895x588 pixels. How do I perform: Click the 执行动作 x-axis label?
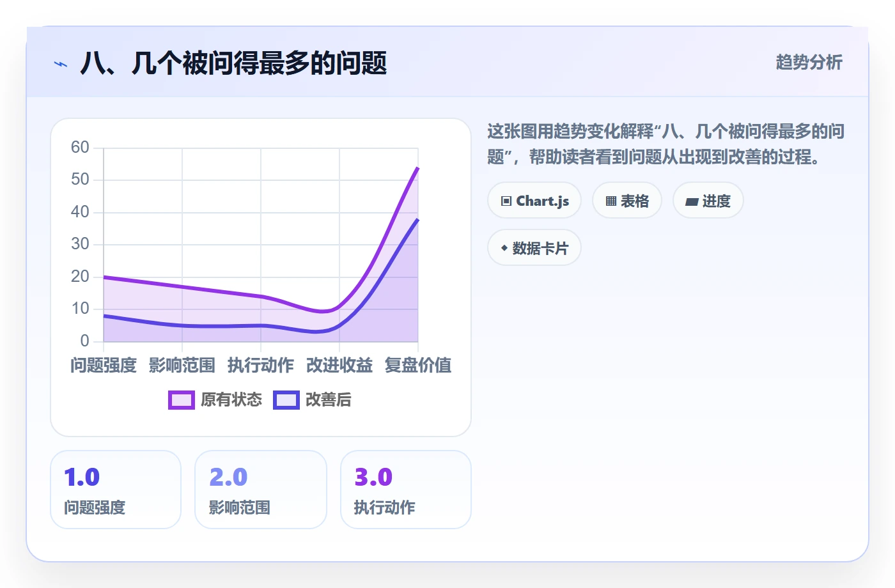[261, 366]
